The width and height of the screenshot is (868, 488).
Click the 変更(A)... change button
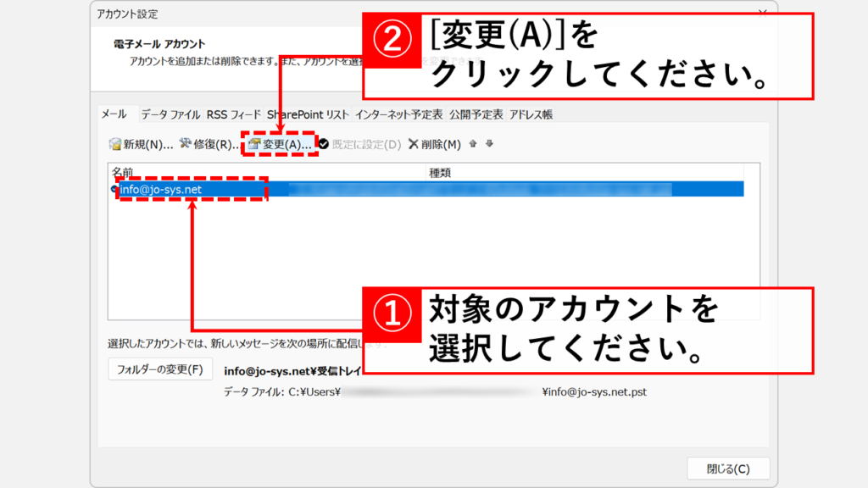(x=280, y=144)
